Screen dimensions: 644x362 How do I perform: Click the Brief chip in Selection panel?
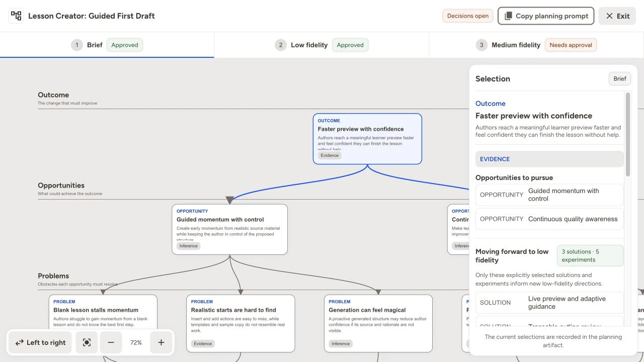(620, 78)
